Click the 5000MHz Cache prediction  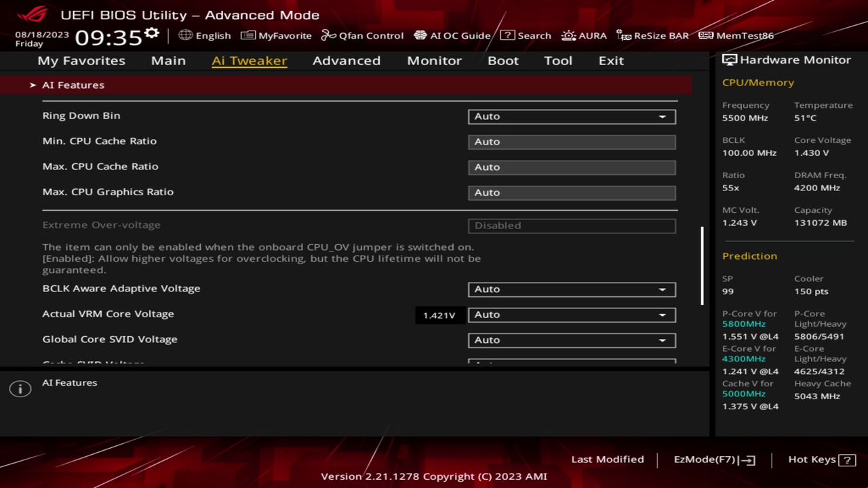744,394
